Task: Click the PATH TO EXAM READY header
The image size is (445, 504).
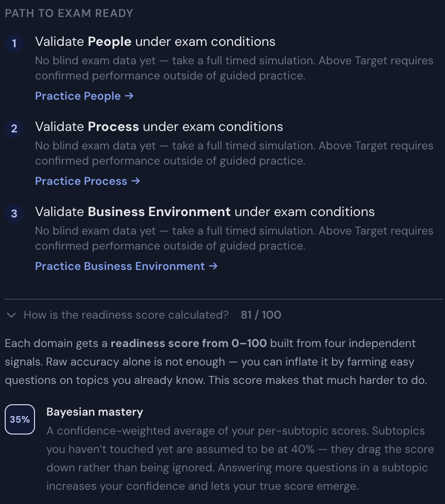Action: coord(69,13)
